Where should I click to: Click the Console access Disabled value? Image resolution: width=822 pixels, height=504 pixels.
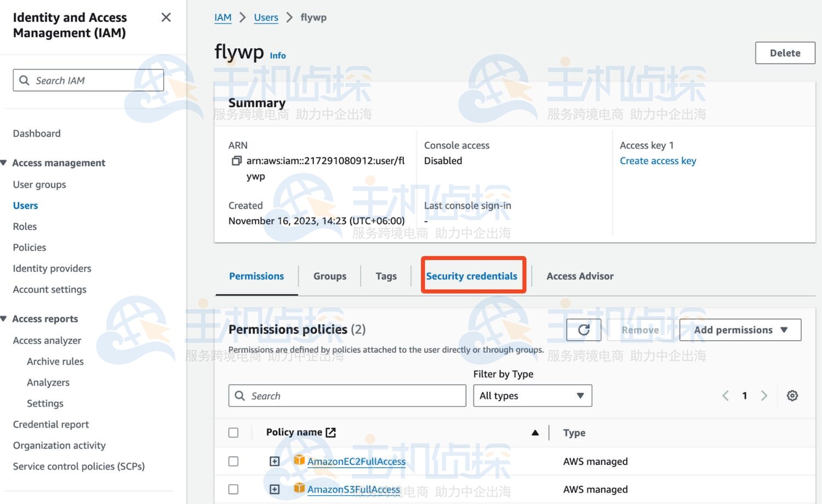point(443,161)
